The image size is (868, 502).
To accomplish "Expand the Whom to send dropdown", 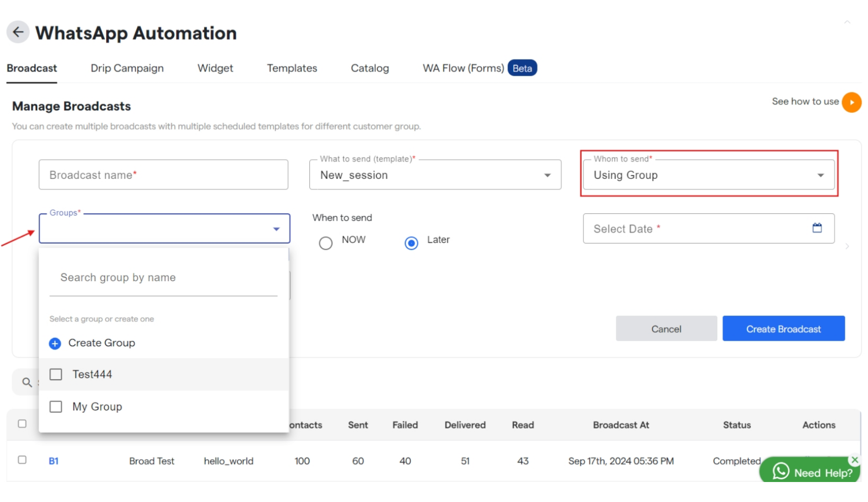I will pyautogui.click(x=708, y=175).
